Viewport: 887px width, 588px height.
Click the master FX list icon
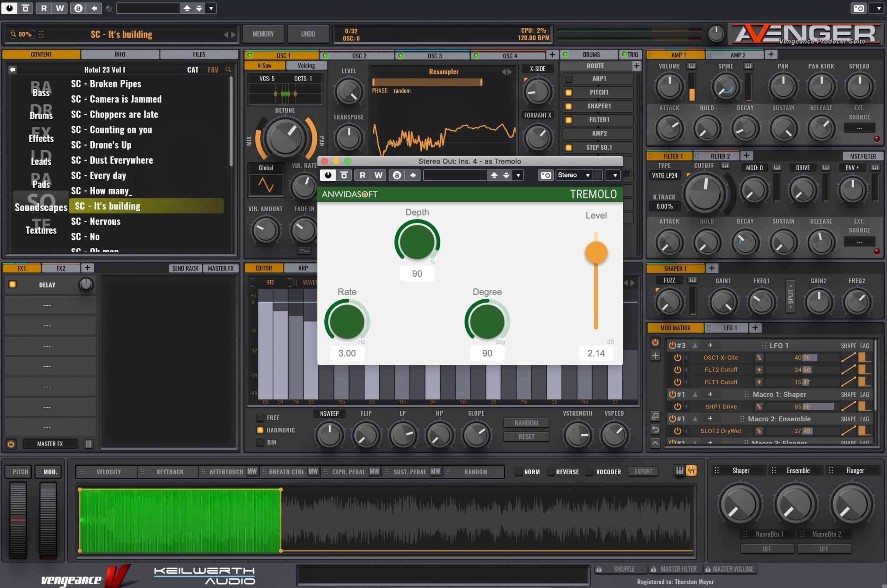click(x=88, y=444)
